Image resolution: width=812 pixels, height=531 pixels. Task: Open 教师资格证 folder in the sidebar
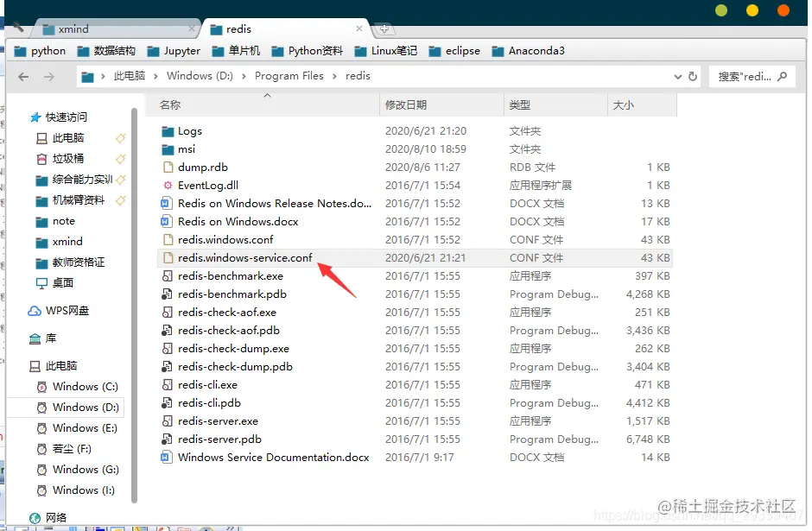(71, 262)
